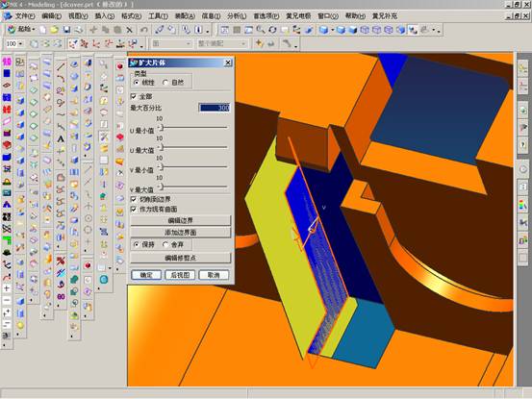Click the Fit view icon
The image size is (532, 399).
(x=224, y=30)
